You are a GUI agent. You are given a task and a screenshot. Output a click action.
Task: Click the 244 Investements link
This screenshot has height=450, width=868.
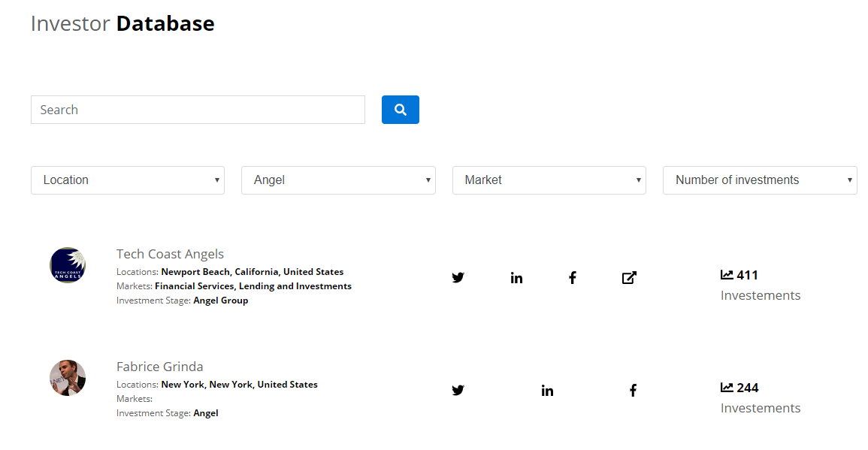tap(760, 398)
